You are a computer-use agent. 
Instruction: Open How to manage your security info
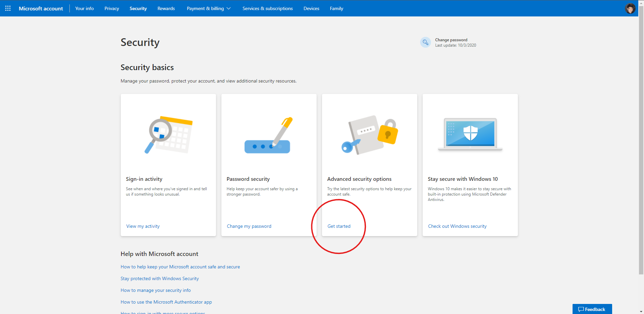156,290
